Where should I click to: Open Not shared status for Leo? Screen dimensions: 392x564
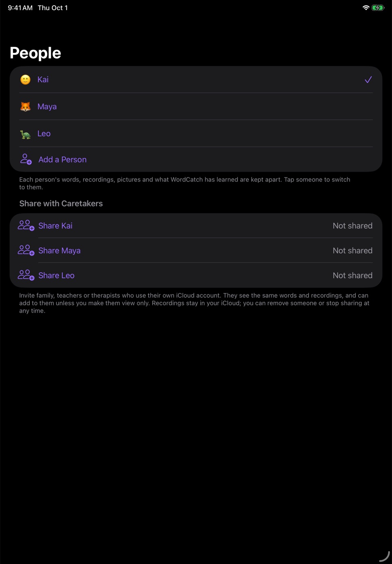(353, 276)
